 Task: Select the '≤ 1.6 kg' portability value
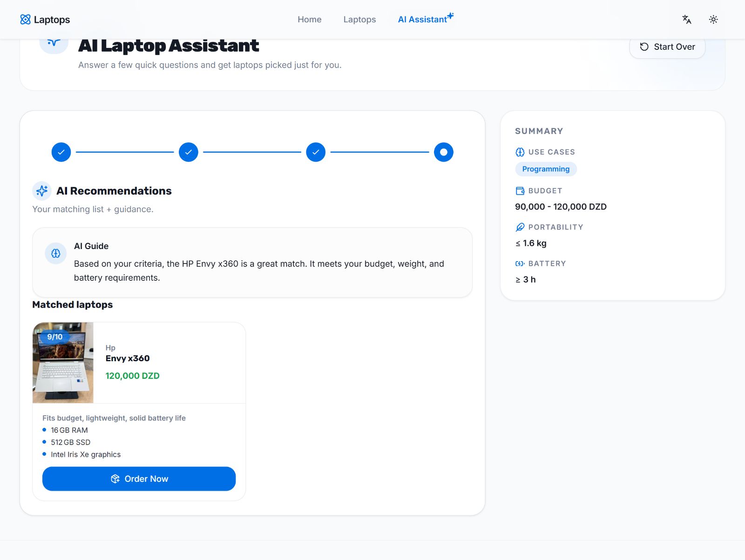531,243
